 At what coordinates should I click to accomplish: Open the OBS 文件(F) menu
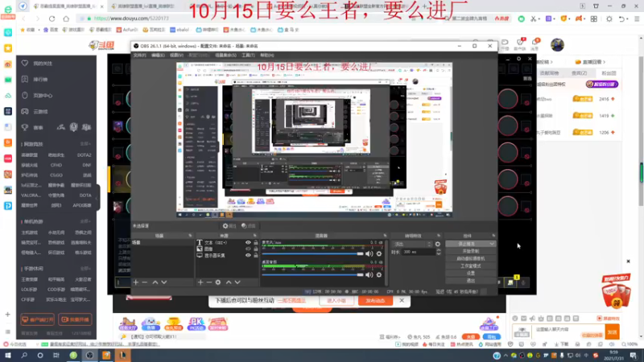tap(139, 56)
